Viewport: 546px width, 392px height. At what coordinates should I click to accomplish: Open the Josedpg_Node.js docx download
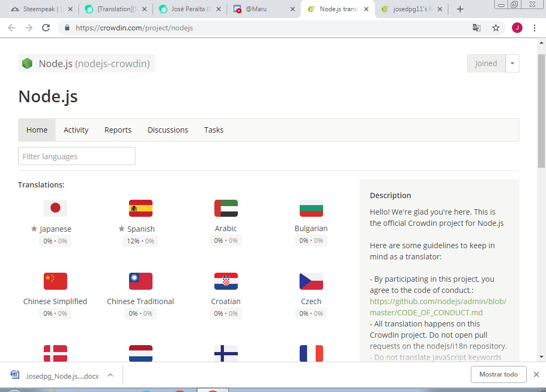click(62, 376)
